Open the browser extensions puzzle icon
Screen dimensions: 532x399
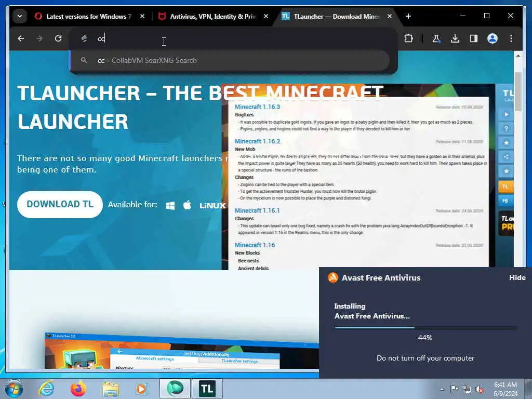coord(409,38)
